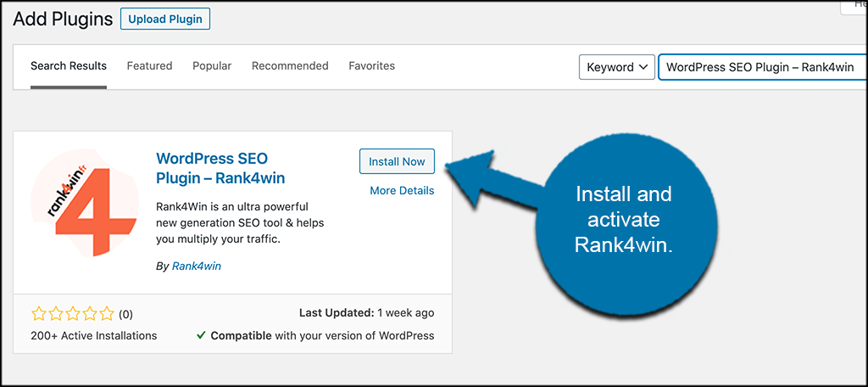Click the Rank4win plugin logo thumbnail
Viewport: 868px width, 387px height.
pos(84,203)
